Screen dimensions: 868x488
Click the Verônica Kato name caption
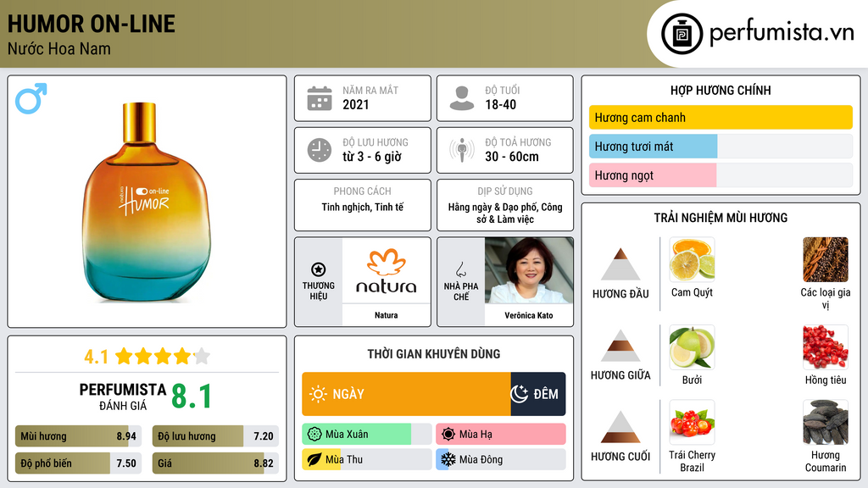(x=529, y=315)
